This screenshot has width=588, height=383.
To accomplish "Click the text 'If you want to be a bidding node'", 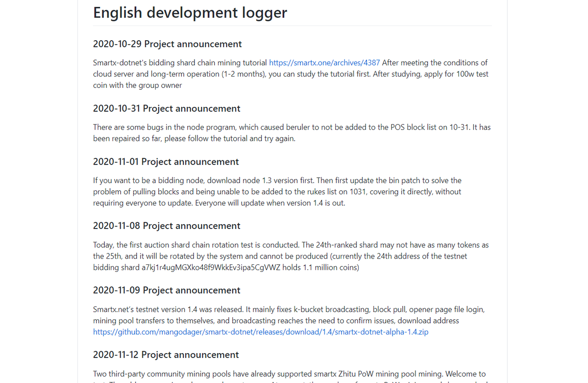I will pyautogui.click(x=149, y=180).
